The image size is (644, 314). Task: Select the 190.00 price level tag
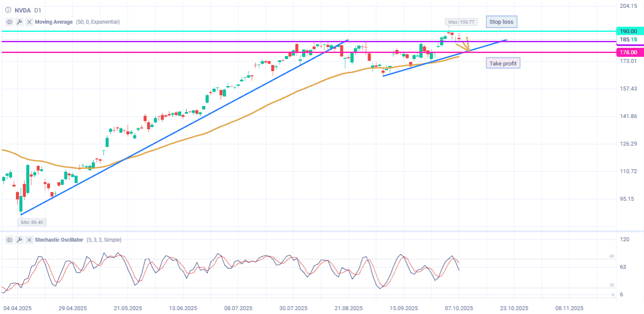628,31
